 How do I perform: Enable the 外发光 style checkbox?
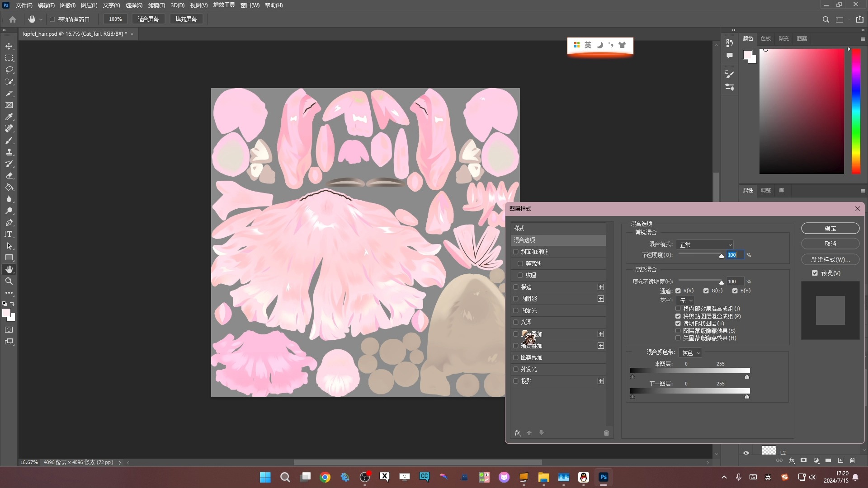(x=516, y=369)
